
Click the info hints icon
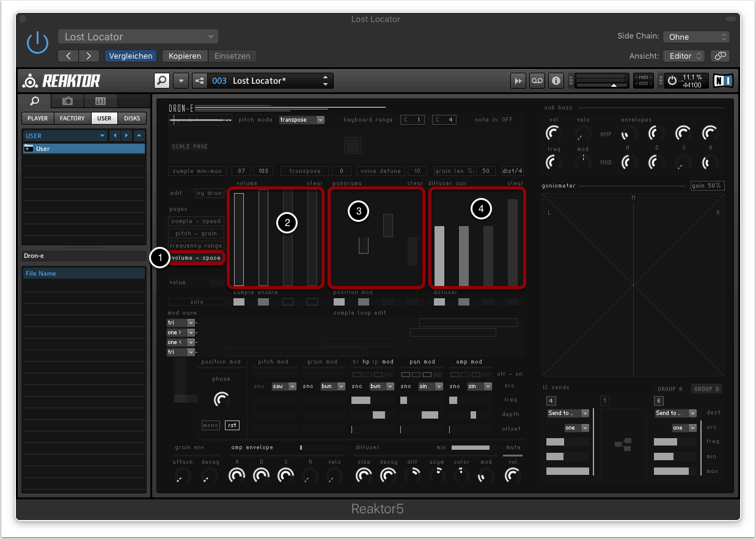tap(556, 81)
